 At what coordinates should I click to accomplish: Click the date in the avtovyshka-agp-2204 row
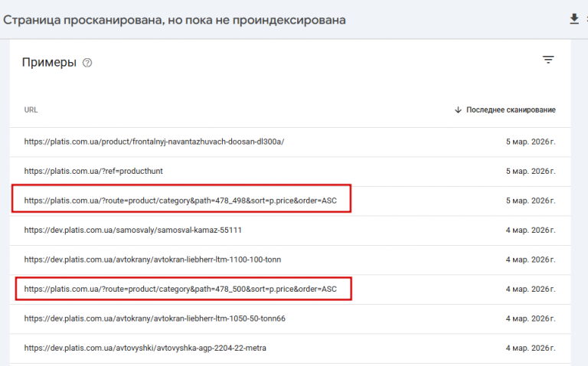point(531,348)
